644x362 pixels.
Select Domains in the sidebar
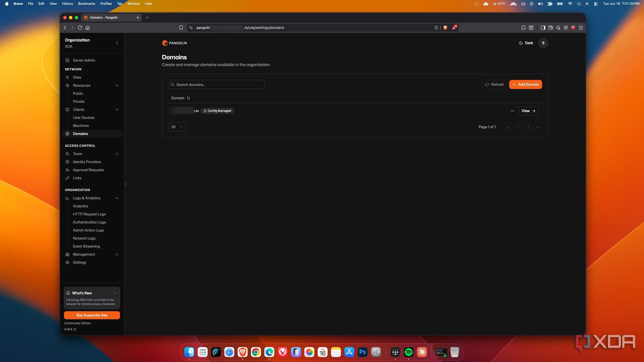pyautogui.click(x=92, y=134)
